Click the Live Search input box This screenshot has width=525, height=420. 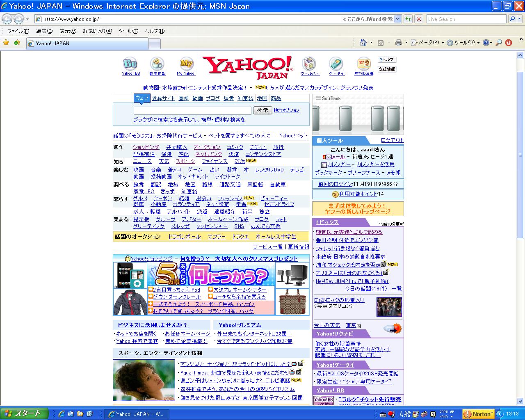click(x=466, y=19)
